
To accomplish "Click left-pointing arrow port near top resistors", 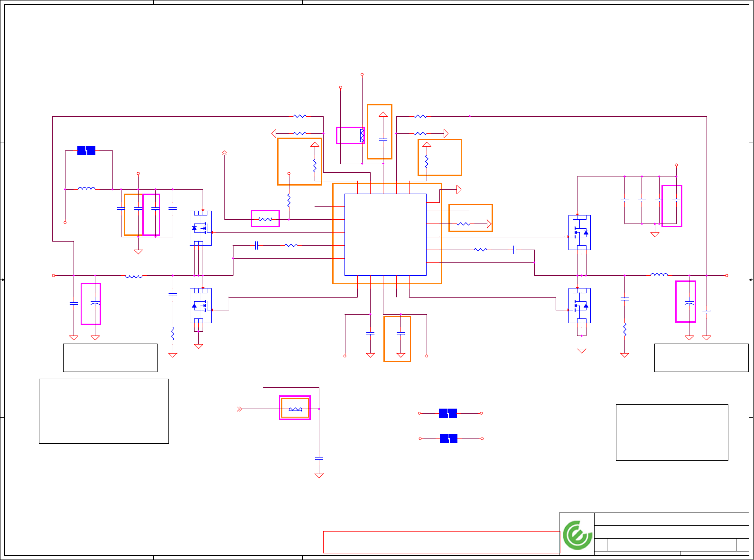I will pos(273,133).
